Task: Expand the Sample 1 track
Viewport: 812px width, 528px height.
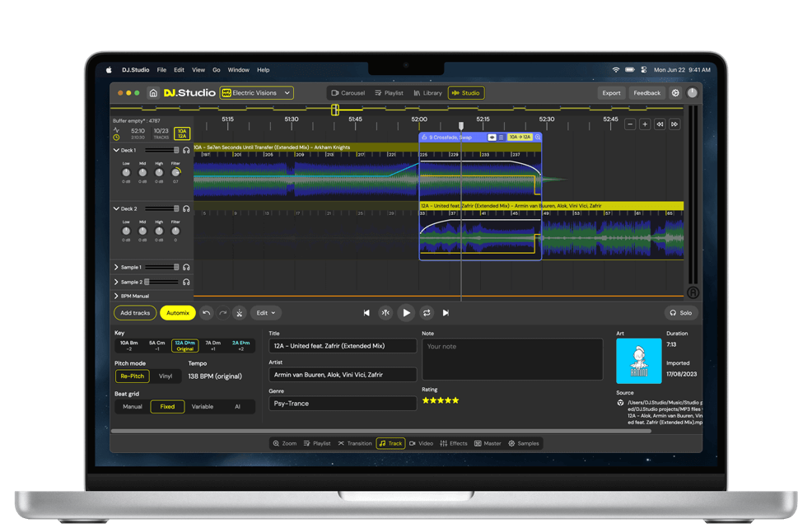Action: click(x=116, y=268)
